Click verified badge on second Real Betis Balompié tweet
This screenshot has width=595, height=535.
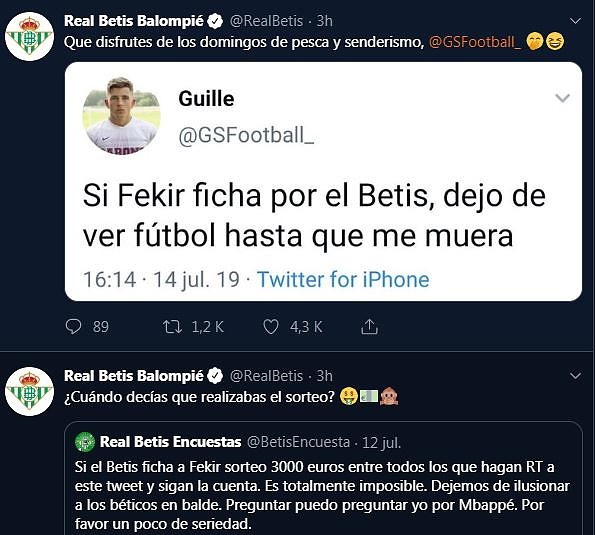216,376
